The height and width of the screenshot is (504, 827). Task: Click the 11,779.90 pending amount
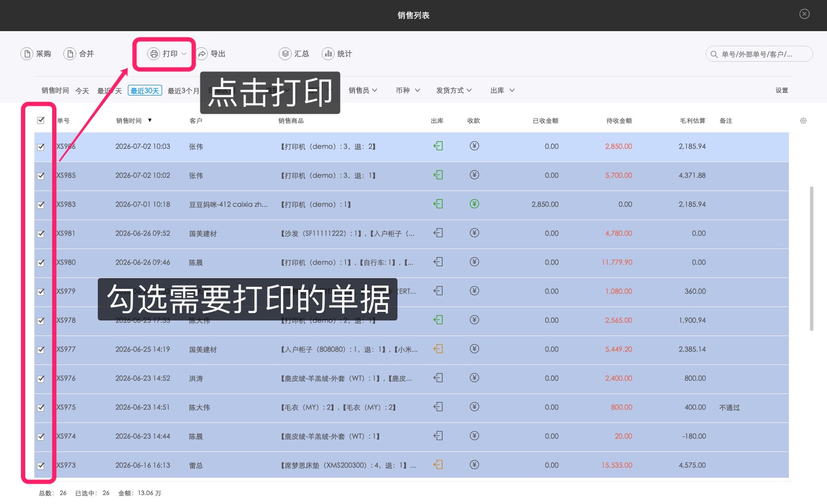[x=617, y=262]
